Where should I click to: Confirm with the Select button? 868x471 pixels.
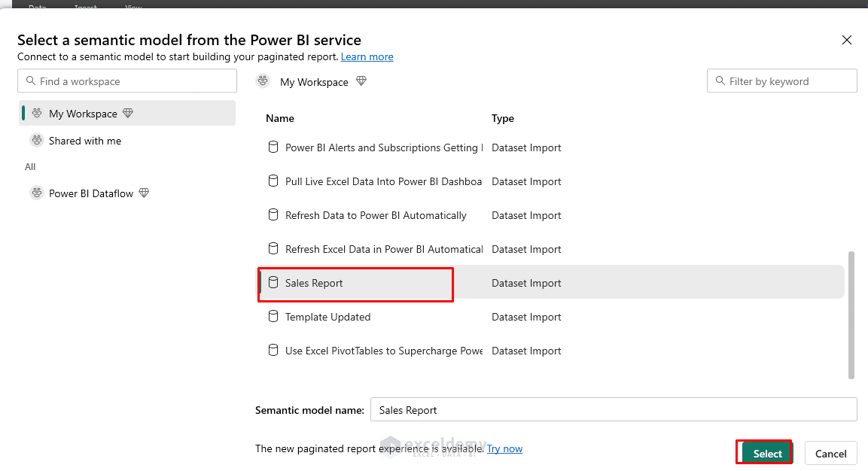(x=767, y=453)
